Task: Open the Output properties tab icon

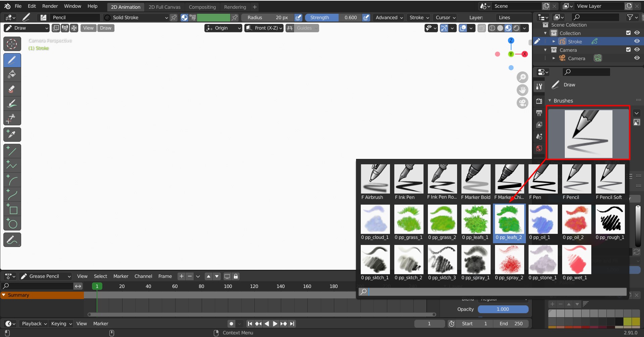Action: [x=539, y=113]
